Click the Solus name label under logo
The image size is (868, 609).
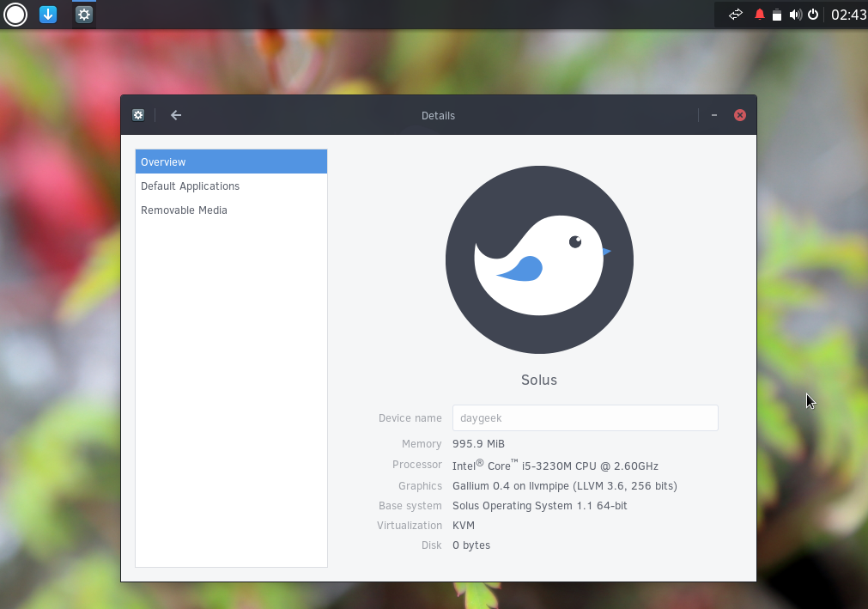pyautogui.click(x=539, y=380)
